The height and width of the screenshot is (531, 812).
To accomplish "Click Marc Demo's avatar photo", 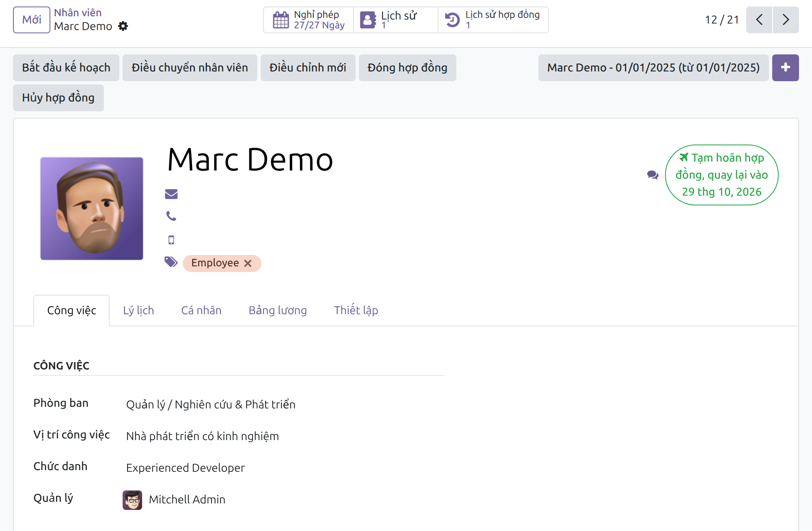I will (92, 209).
